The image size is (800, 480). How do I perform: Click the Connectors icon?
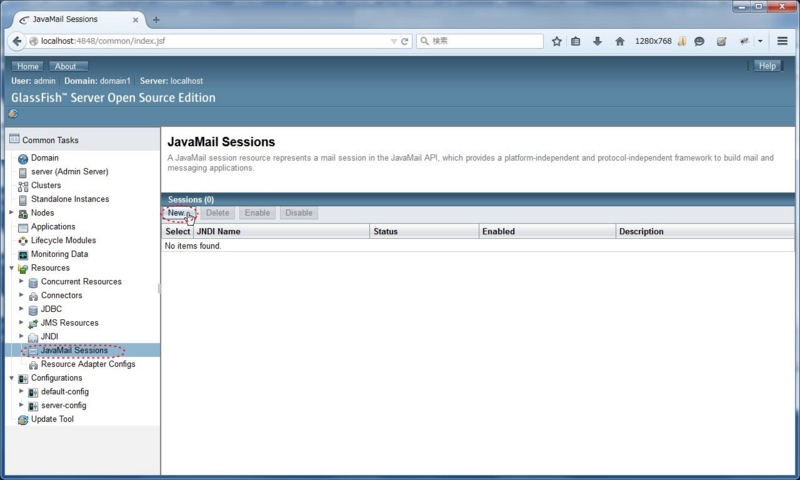(33, 296)
